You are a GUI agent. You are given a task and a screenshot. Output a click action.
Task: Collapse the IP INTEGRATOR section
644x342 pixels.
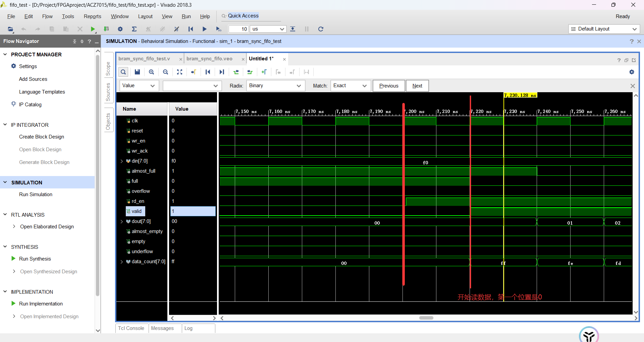(x=5, y=125)
